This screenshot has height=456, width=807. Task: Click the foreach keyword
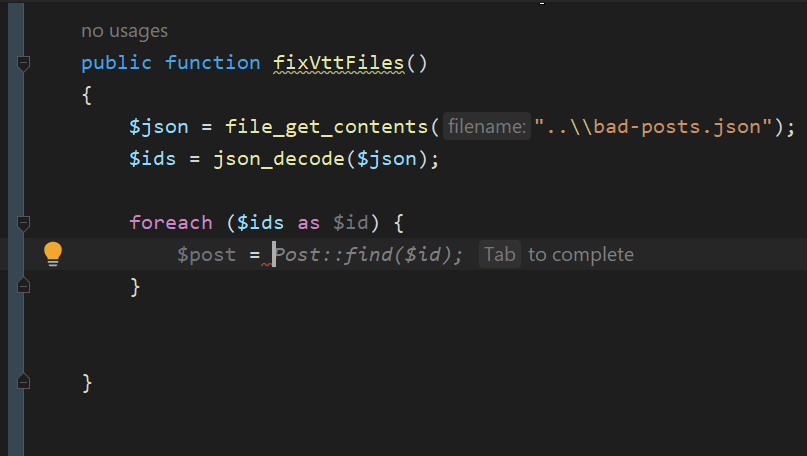point(171,222)
